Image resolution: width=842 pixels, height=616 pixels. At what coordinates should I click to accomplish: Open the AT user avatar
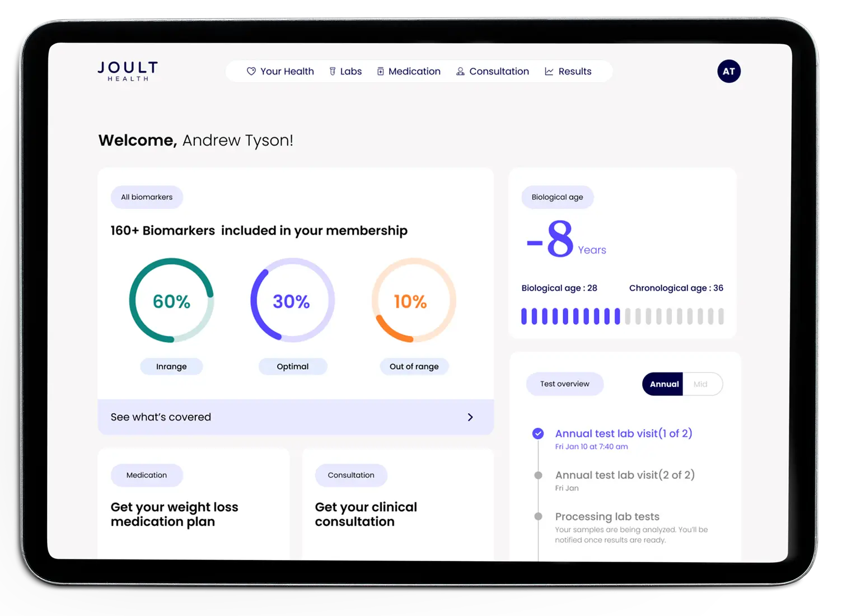(729, 71)
